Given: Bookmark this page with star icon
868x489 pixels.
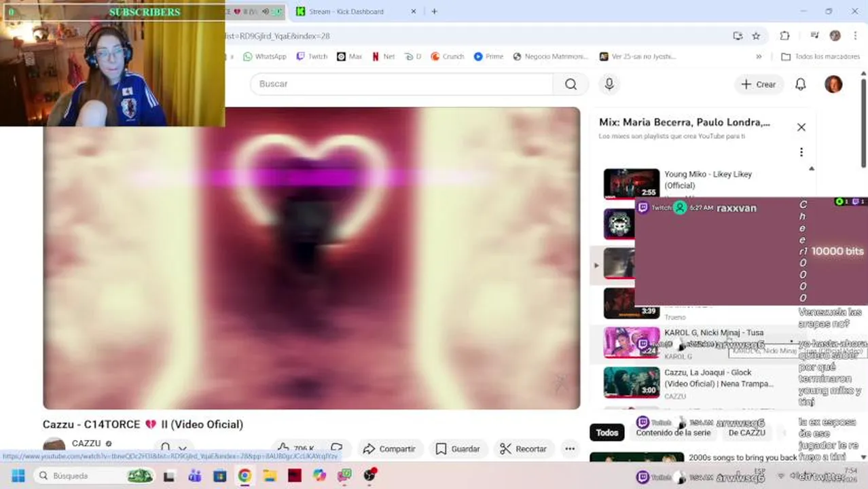Looking at the screenshot, I should [756, 36].
